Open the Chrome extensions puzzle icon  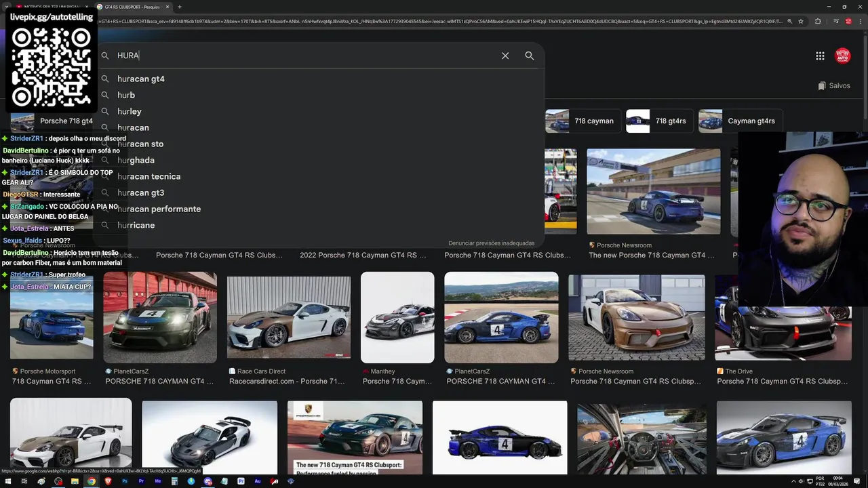coord(818,21)
